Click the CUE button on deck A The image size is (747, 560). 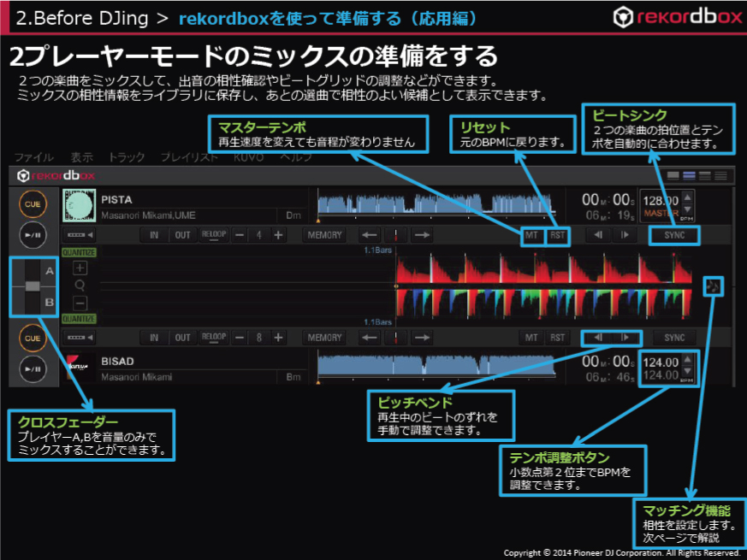(33, 204)
